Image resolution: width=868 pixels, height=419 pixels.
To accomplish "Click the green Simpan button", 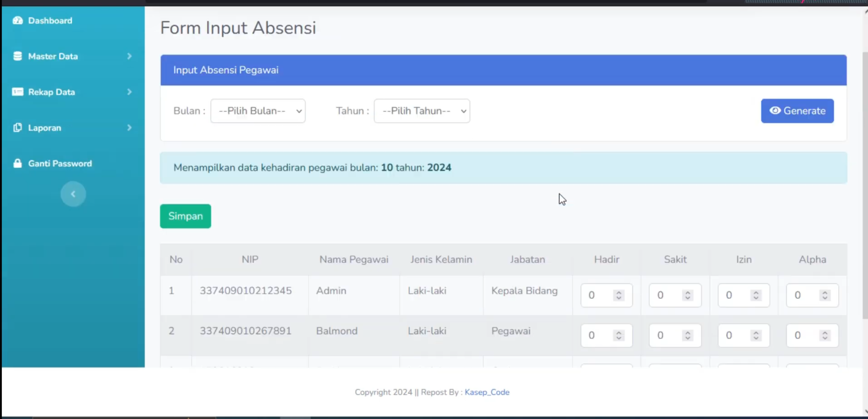I will tap(185, 216).
